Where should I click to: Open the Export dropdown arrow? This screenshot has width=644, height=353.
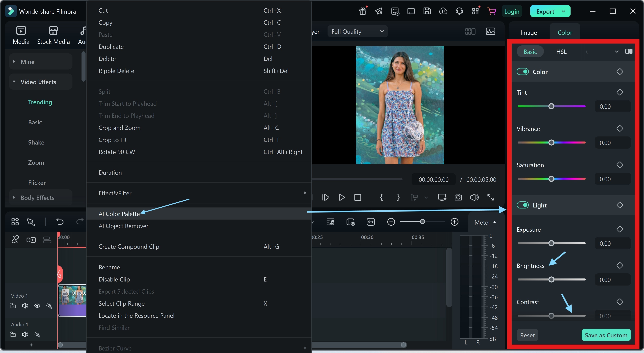click(563, 11)
